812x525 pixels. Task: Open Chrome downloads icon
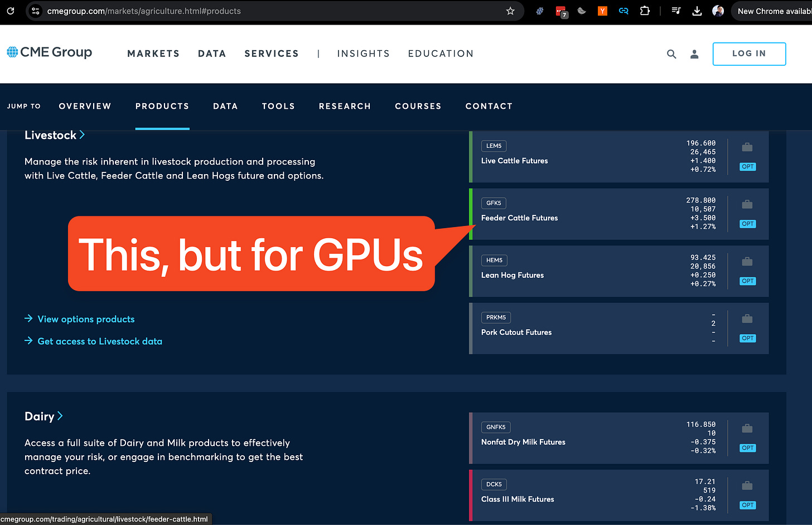click(x=697, y=11)
